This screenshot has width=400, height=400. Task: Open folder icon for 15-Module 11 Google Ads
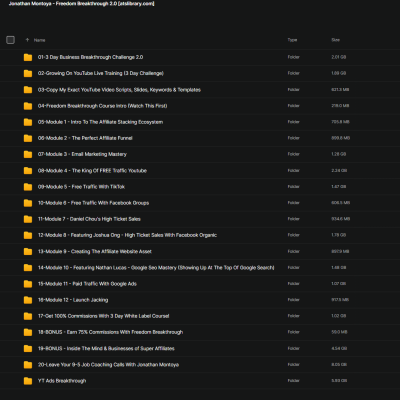(x=28, y=284)
